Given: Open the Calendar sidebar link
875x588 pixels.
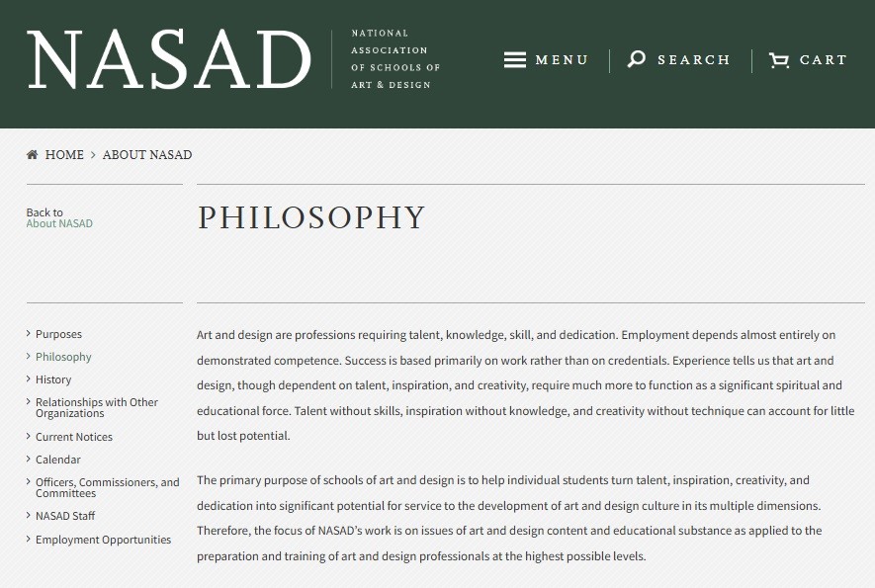Looking at the screenshot, I should 58,460.
